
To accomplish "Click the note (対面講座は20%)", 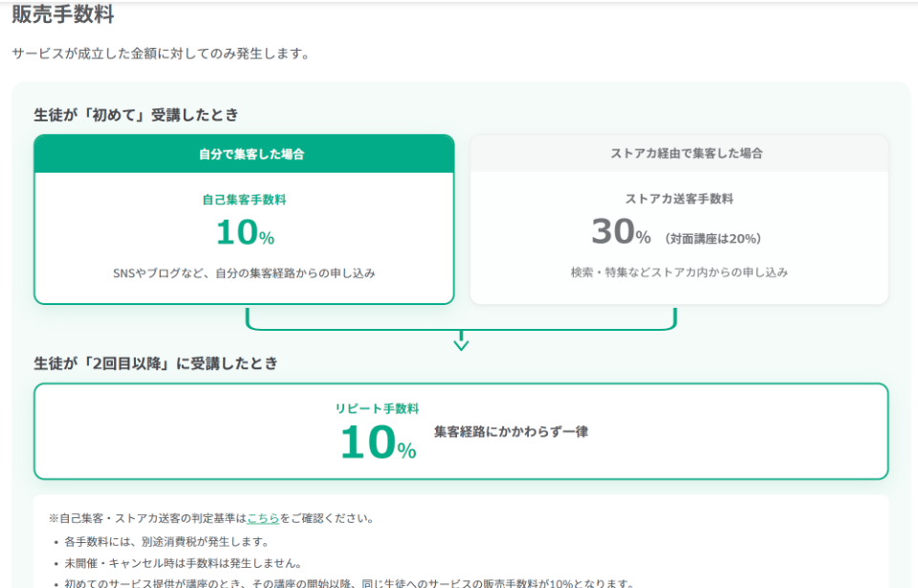I will pyautogui.click(x=713, y=238).
